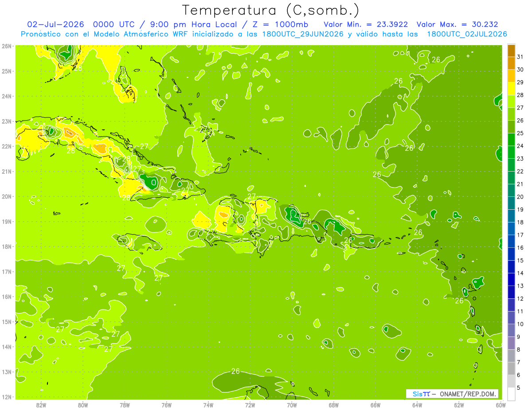Pick the yellow legend swatch between 28 and 29

coord(511,89)
